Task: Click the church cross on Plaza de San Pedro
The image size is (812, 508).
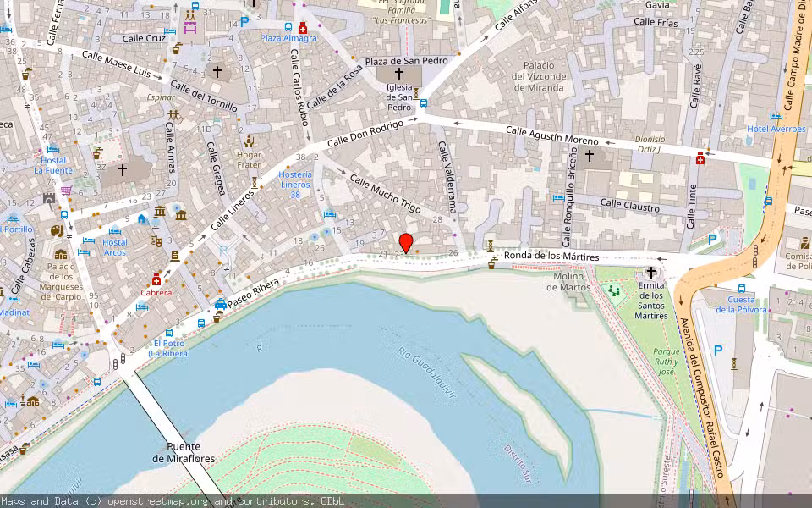Action: (x=398, y=73)
